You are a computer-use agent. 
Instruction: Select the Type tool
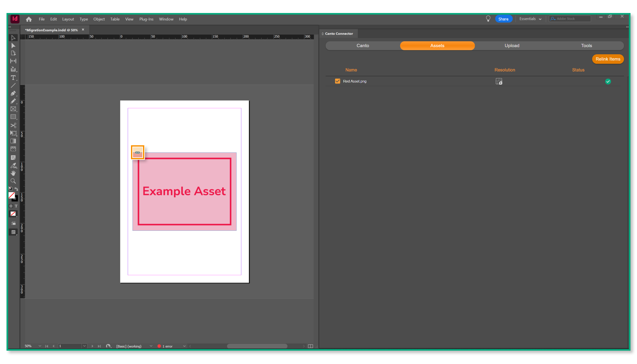click(x=13, y=78)
